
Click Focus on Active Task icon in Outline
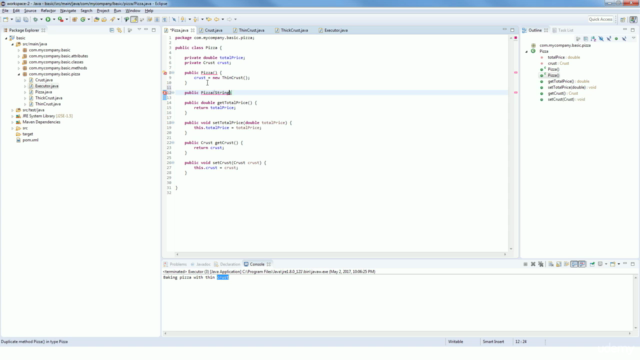(x=578, y=39)
